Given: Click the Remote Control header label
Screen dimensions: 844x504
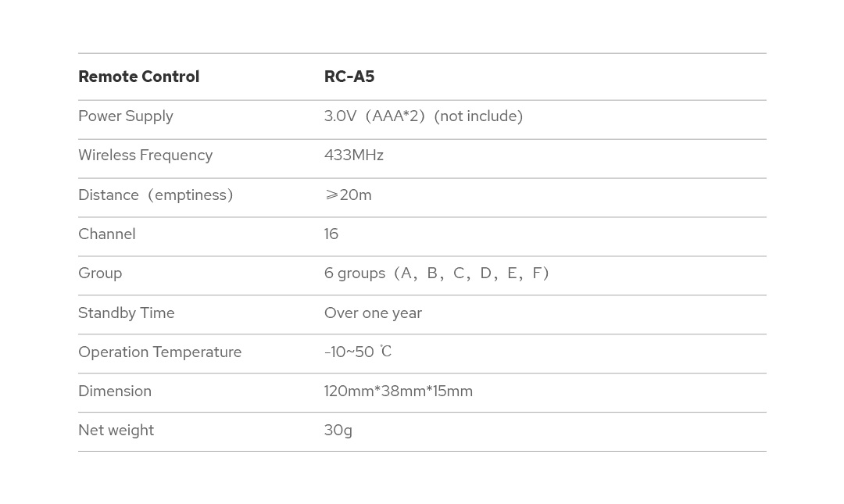Looking at the screenshot, I should 138,77.
